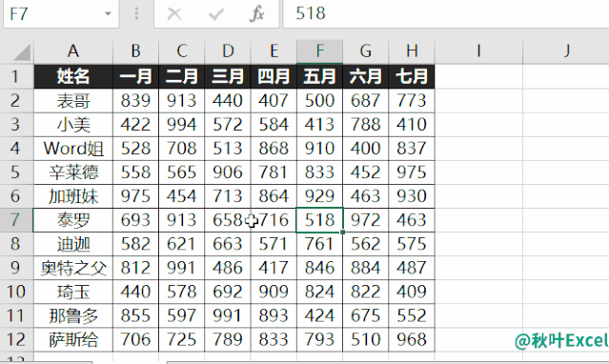Click cell with value 409

point(412,292)
